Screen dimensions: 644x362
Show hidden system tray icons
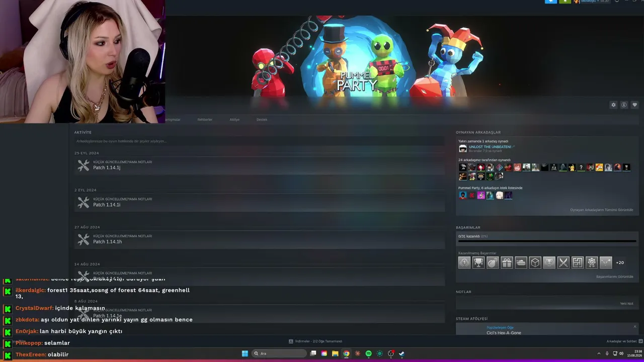click(599, 353)
